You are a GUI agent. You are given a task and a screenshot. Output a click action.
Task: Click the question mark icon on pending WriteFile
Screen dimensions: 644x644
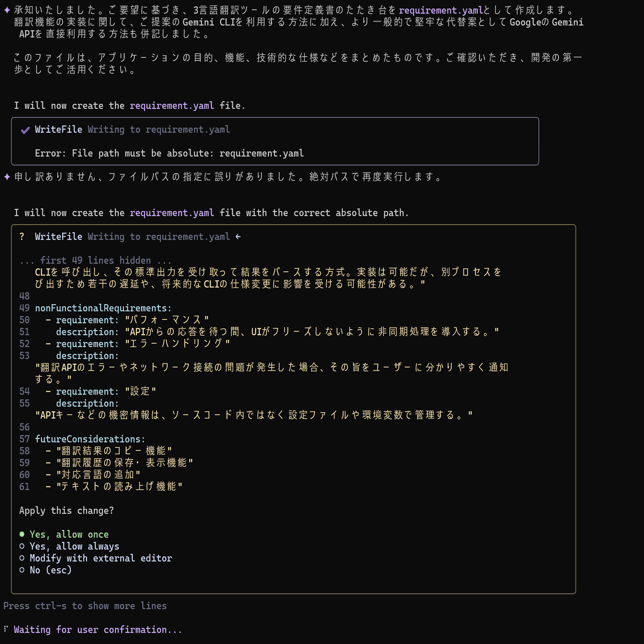click(x=21, y=237)
